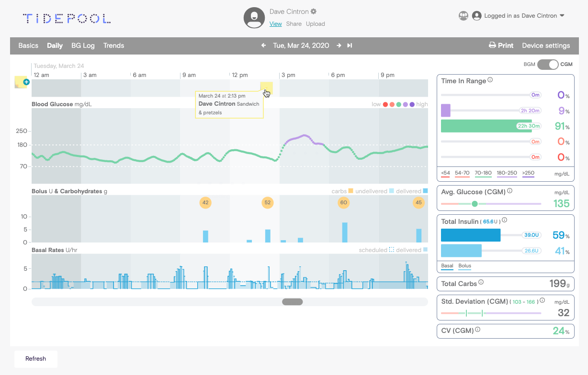Open the Upload link
The height and width of the screenshot is (375, 588).
point(316,24)
